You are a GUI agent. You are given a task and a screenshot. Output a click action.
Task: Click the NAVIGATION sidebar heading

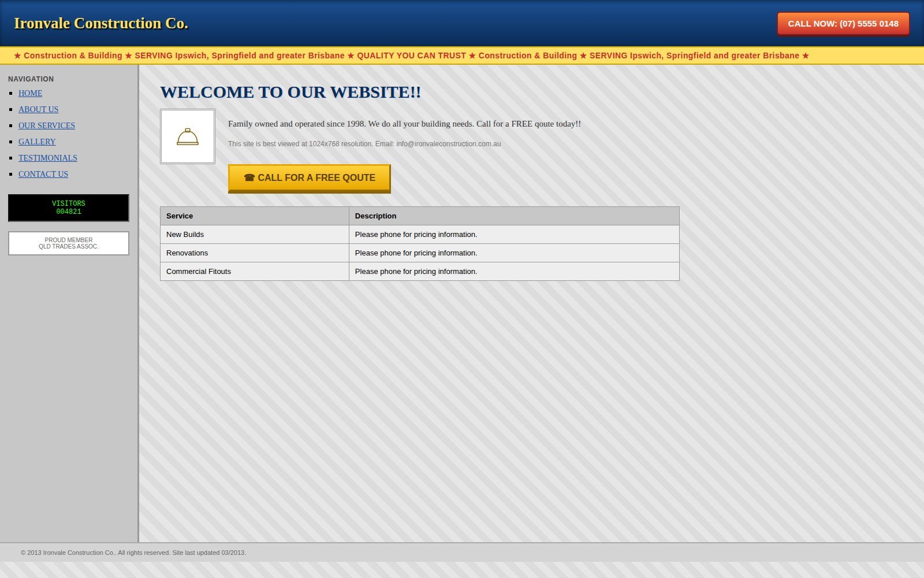[x=31, y=79]
